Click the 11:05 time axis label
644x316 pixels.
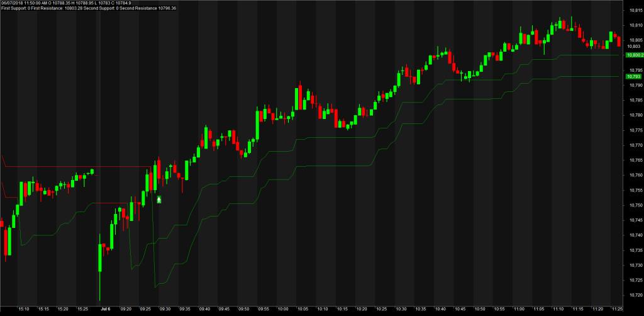click(x=539, y=308)
